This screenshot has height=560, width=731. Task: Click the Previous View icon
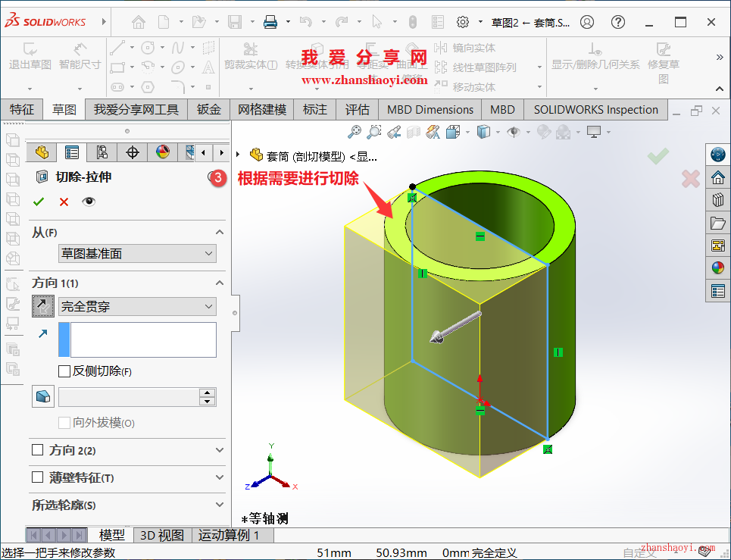pyautogui.click(x=394, y=132)
